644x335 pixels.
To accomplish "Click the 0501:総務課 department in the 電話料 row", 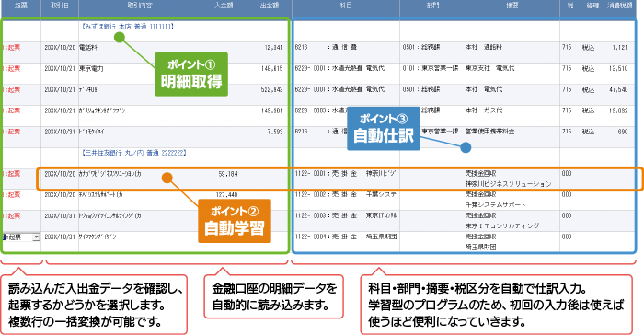I will click(x=421, y=48).
